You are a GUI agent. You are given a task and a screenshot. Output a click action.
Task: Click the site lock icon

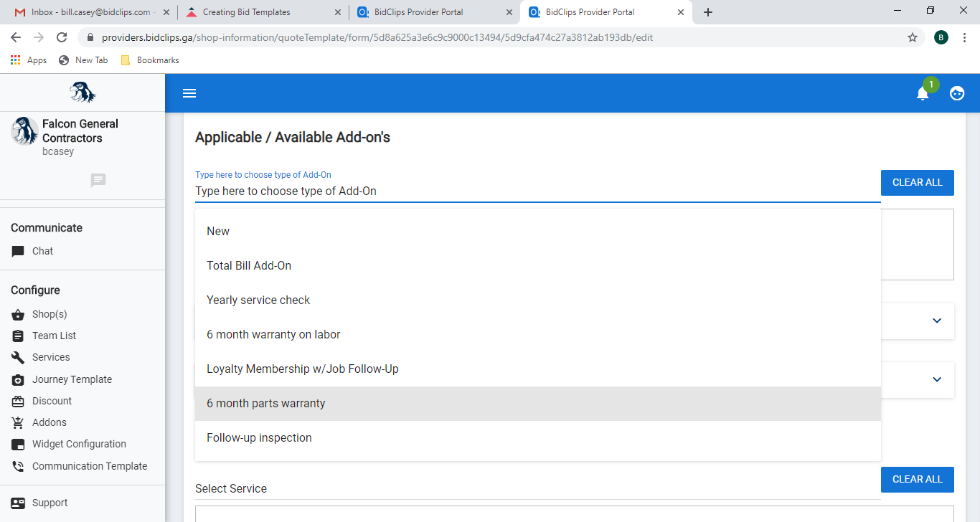[x=90, y=37]
